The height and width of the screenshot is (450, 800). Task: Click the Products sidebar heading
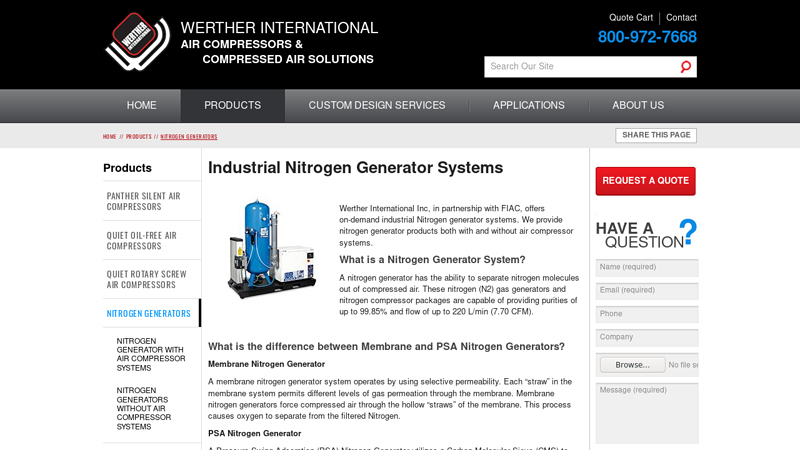tap(127, 168)
